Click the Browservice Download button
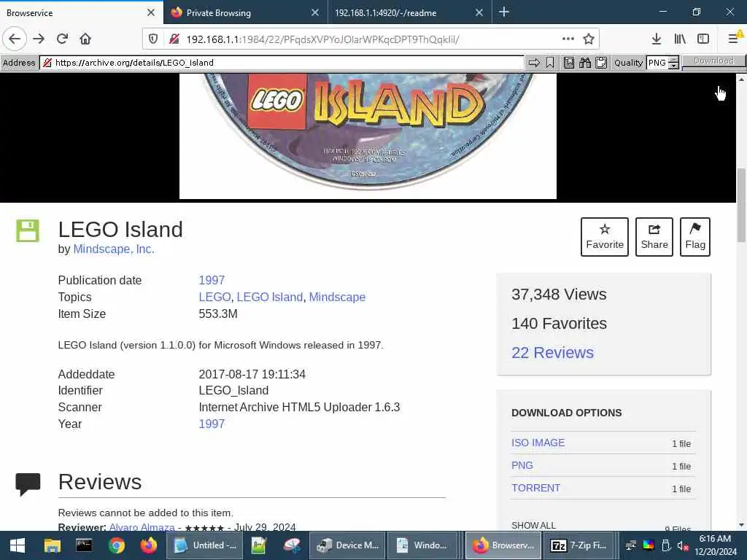This screenshot has height=560, width=747. click(713, 61)
